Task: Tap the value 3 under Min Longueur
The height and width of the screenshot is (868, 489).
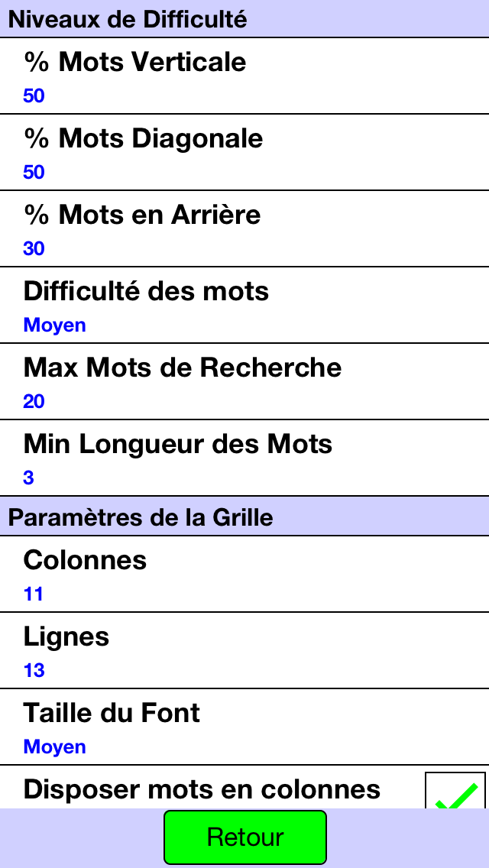Action: [29, 478]
